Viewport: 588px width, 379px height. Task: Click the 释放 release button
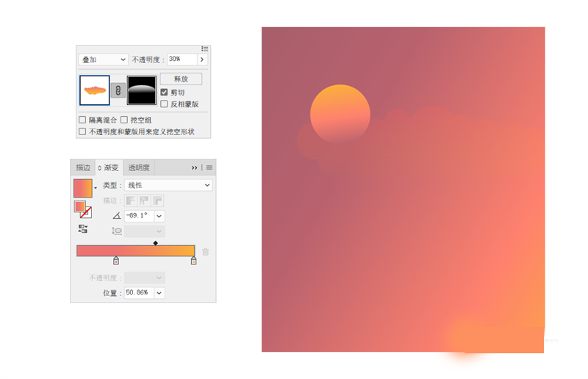tap(181, 79)
